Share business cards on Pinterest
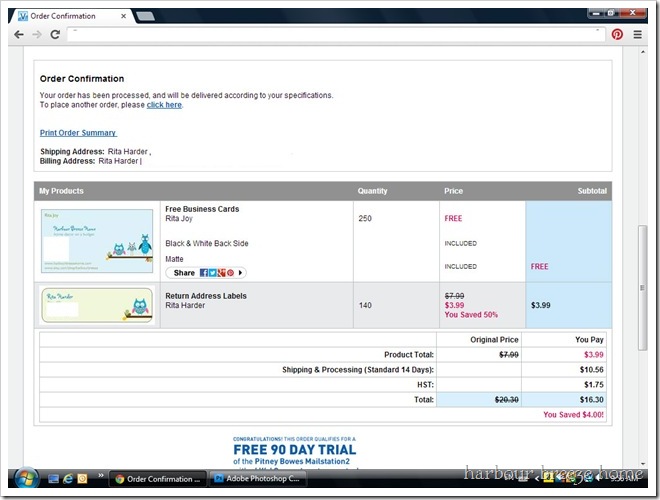The height and width of the screenshot is (500, 660). pyautogui.click(x=230, y=273)
